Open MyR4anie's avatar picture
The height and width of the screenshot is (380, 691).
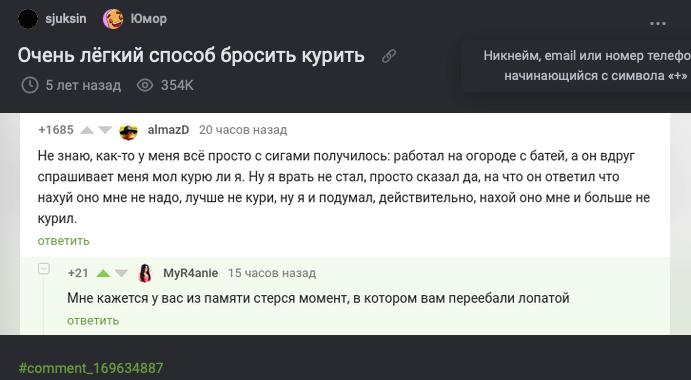145,273
